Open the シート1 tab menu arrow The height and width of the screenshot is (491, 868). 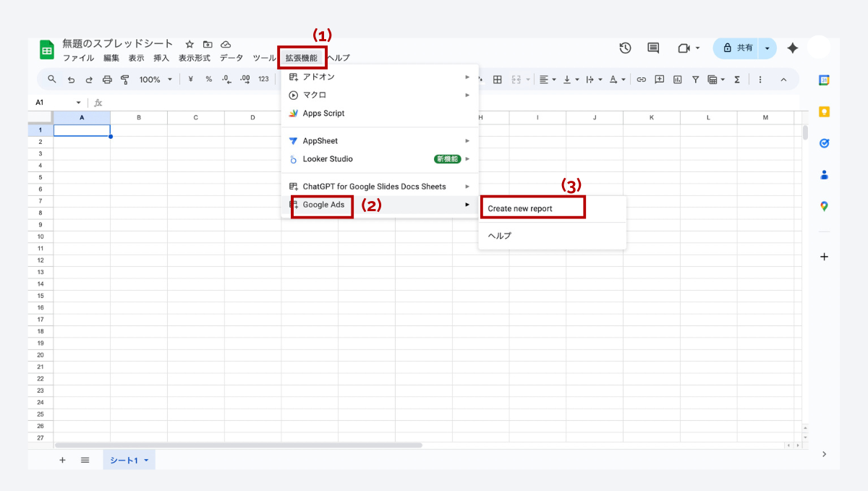click(x=146, y=461)
